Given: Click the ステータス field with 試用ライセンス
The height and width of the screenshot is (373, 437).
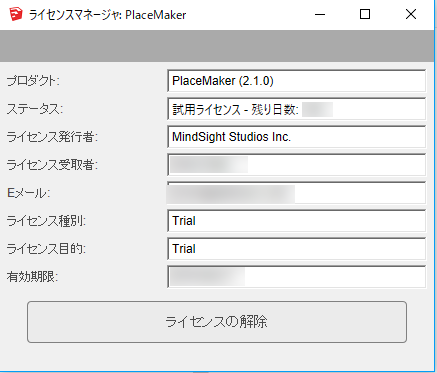Looking at the screenshot, I should [x=296, y=109].
